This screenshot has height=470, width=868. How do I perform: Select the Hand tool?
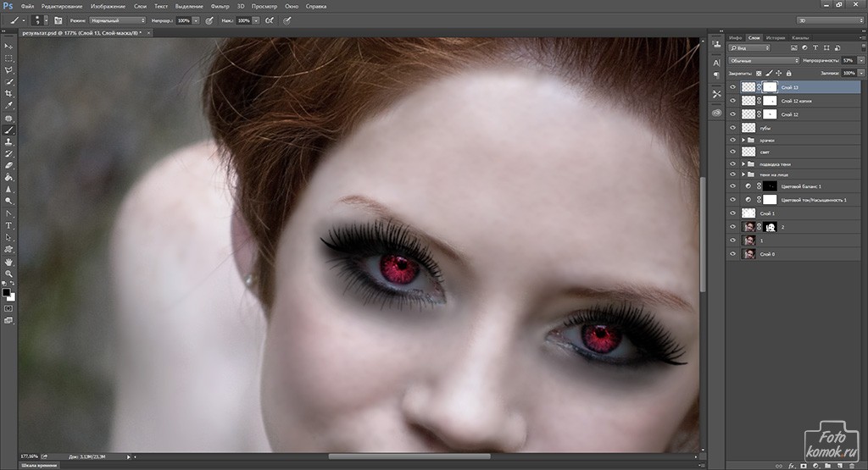click(8, 262)
